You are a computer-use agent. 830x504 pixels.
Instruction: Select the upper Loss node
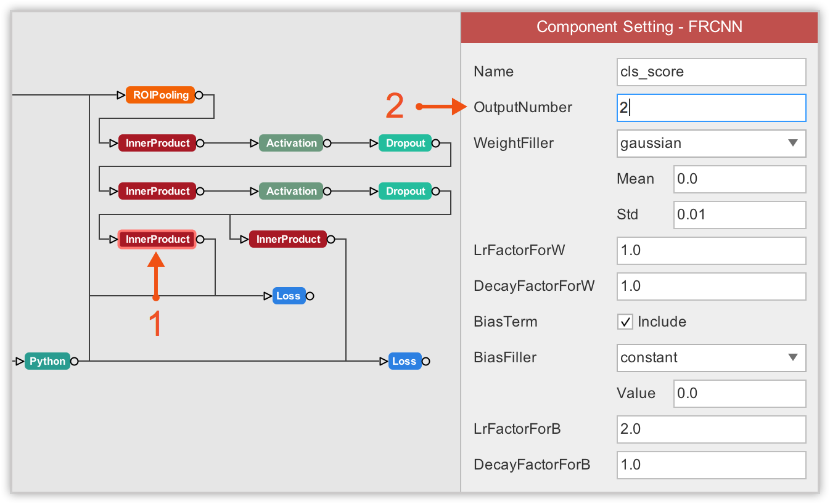(x=288, y=296)
